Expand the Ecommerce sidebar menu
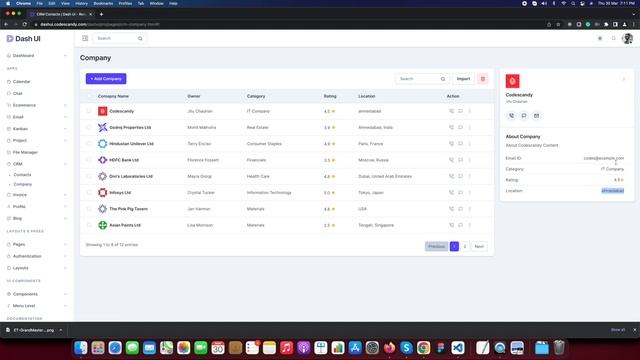 point(37,105)
